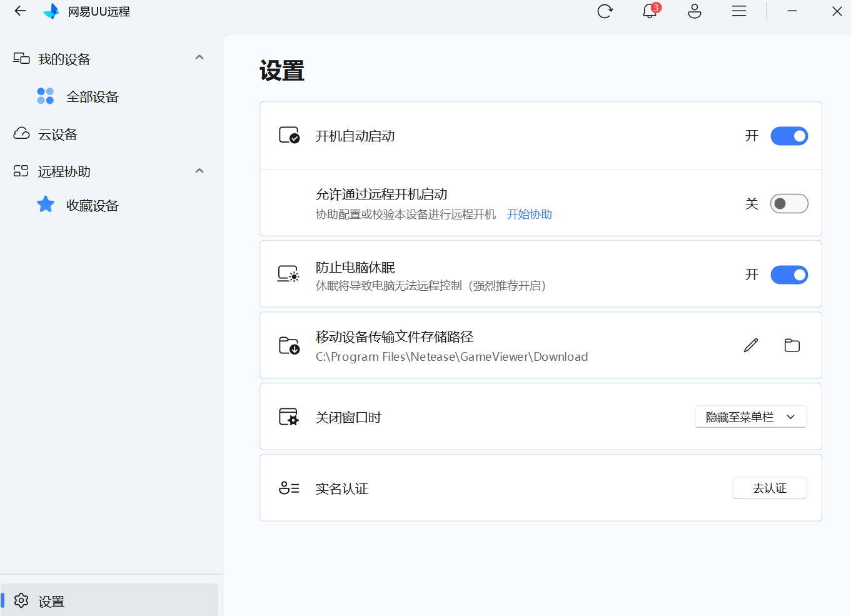
Task: Open the download folder icon
Action: [x=792, y=345]
